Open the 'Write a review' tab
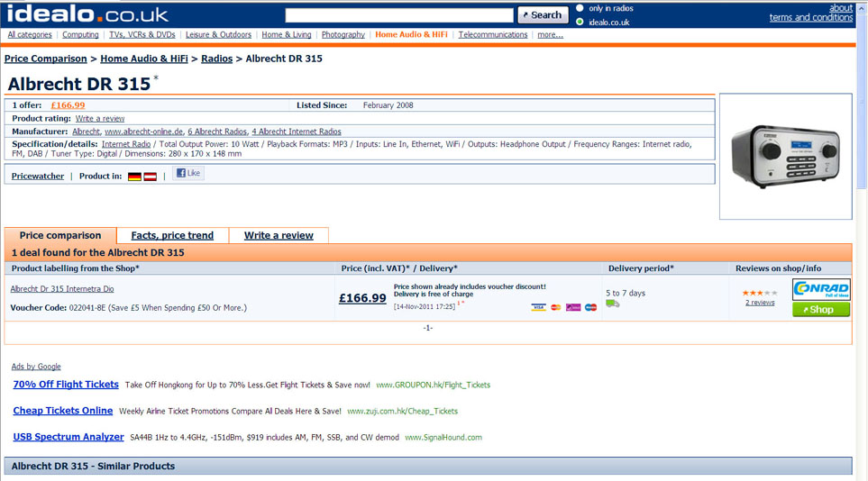 pyautogui.click(x=279, y=235)
